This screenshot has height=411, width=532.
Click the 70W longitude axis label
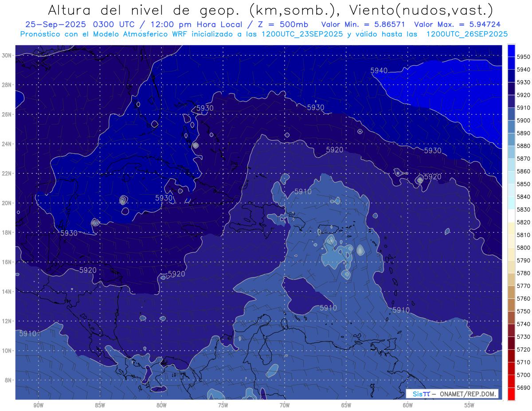(x=285, y=405)
